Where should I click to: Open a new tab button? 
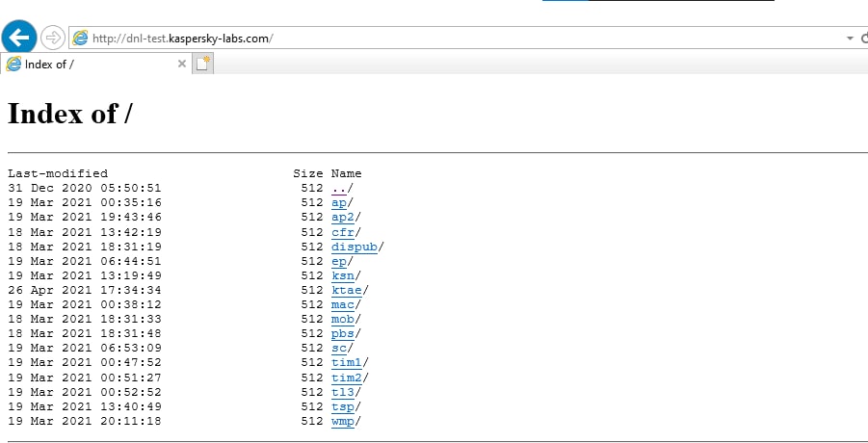(203, 65)
